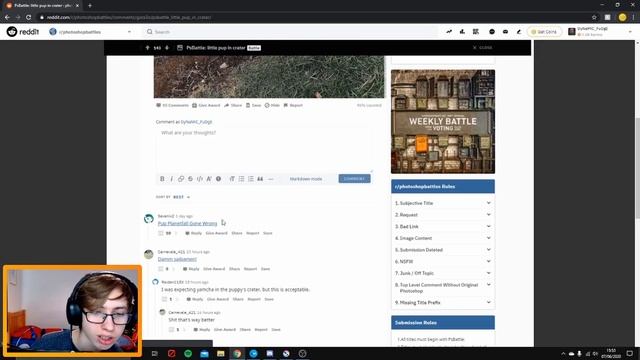Insert quote block in comment editor
The width and height of the screenshot is (640, 360).
click(x=260, y=179)
